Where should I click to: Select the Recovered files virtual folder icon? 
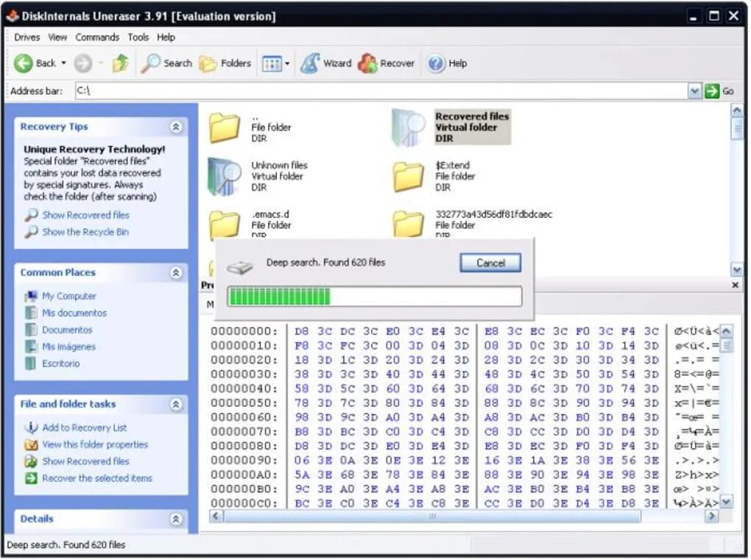click(x=408, y=127)
